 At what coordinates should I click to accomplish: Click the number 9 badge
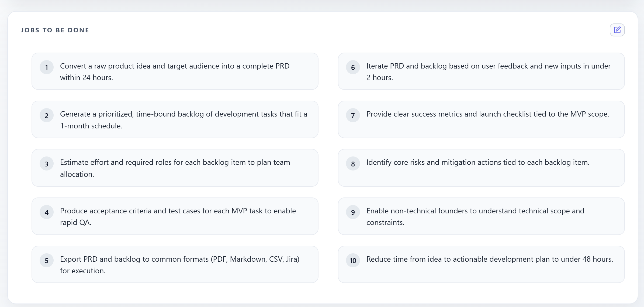coord(353,212)
